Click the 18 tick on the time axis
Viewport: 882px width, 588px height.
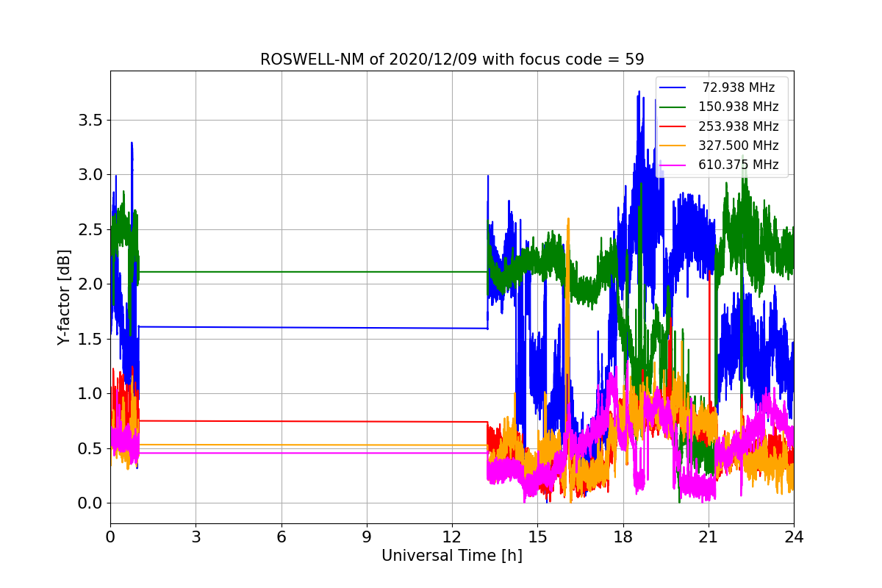pyautogui.click(x=623, y=537)
